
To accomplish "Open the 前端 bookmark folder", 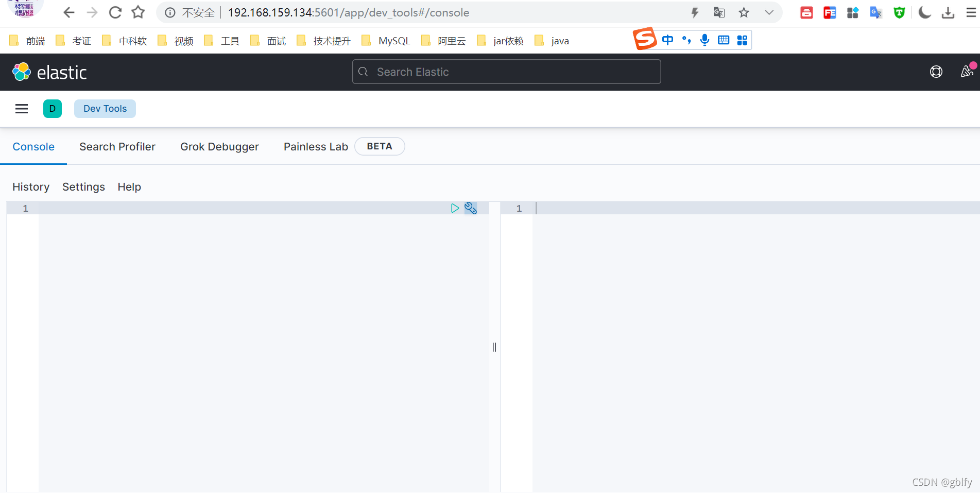I will [27, 41].
